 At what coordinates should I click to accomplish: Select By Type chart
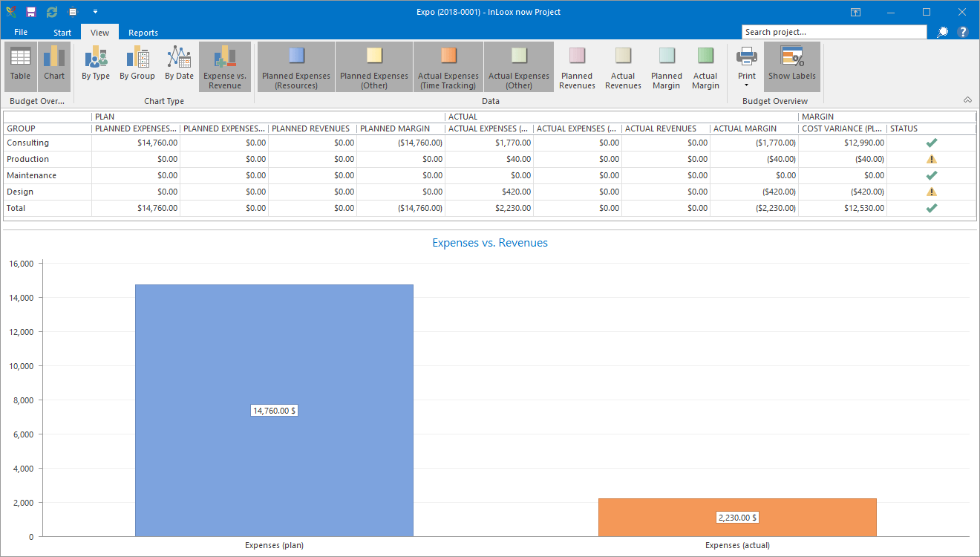click(x=96, y=66)
